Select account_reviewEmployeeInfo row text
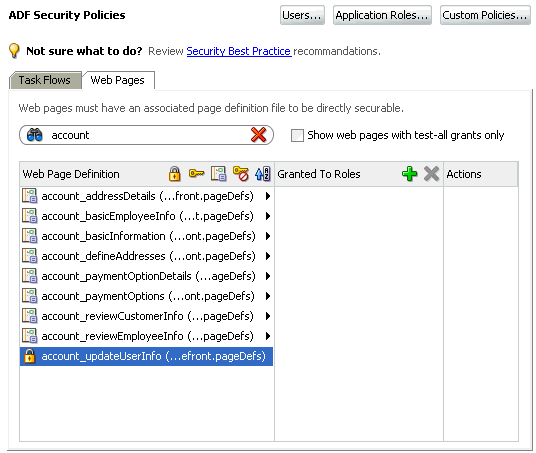The image size is (536, 453). [147, 336]
